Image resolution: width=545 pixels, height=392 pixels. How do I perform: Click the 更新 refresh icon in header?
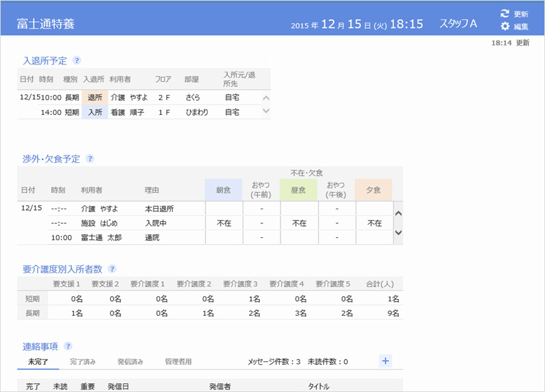[505, 13]
